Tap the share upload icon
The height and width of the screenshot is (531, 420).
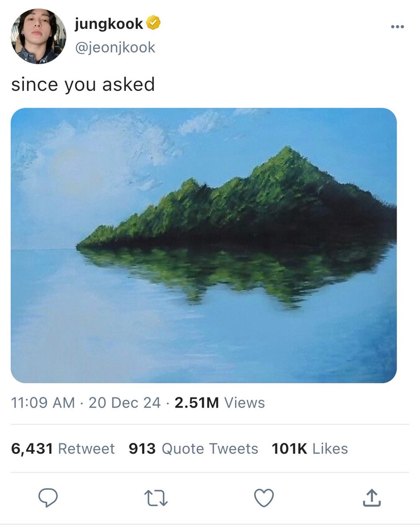[372, 498]
